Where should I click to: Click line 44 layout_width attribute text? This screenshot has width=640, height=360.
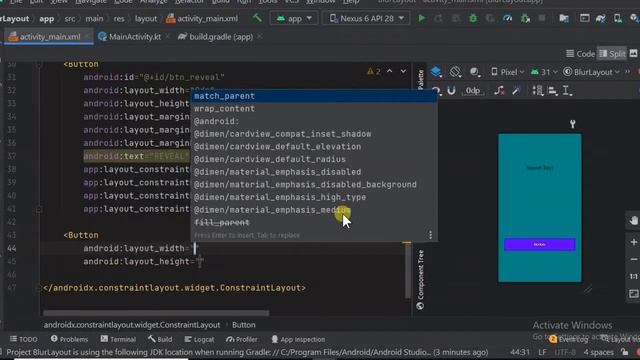[x=134, y=248]
